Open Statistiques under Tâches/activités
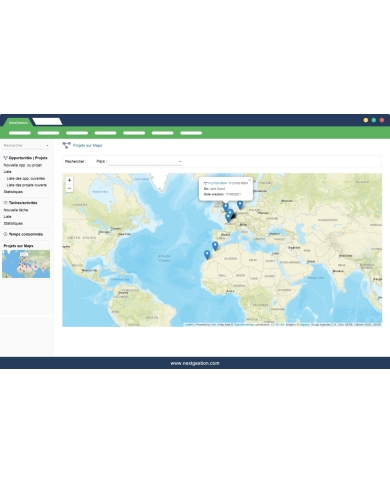The image size is (390, 484). [13, 223]
